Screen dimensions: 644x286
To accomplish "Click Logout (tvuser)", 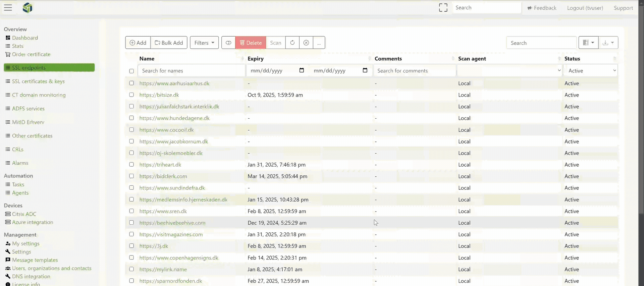I will (585, 8).
